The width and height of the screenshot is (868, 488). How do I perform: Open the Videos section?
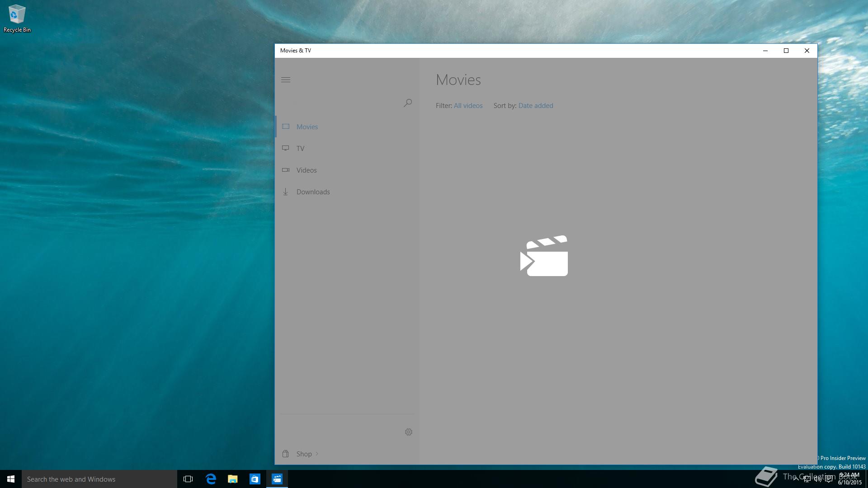[347, 170]
